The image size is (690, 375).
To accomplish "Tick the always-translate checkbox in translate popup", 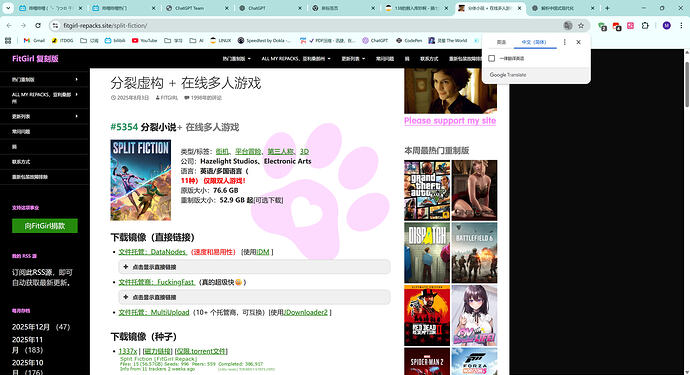I will [x=492, y=58].
